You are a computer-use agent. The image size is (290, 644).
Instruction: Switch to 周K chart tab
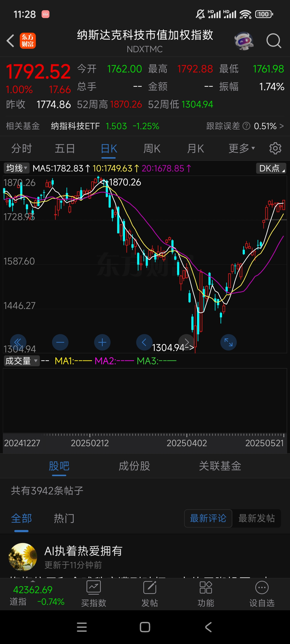[152, 148]
